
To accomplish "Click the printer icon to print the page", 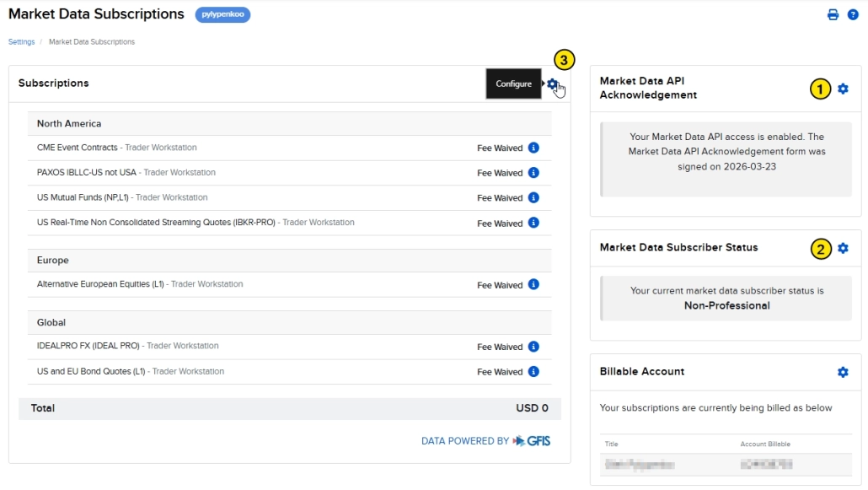I will [833, 14].
